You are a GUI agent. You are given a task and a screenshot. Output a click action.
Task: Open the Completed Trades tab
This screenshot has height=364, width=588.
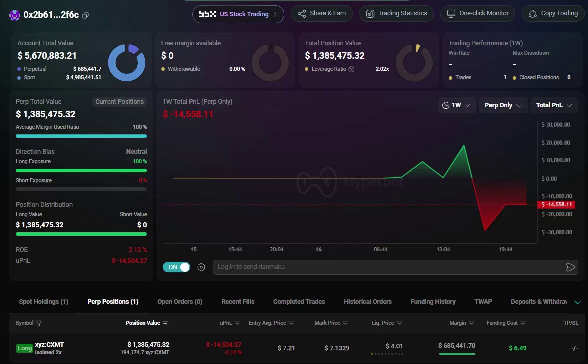tap(299, 302)
